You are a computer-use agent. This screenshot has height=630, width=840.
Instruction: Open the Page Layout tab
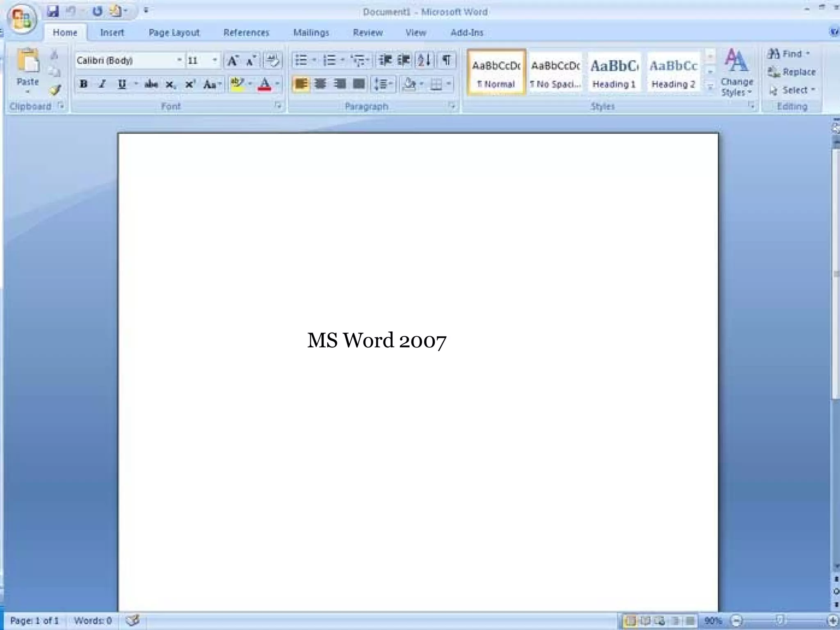point(174,32)
